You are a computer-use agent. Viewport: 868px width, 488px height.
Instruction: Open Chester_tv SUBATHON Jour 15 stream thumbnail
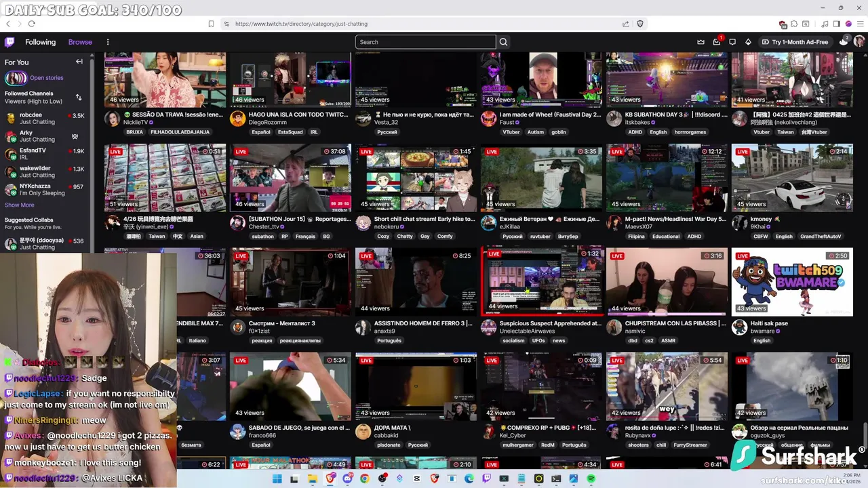[x=290, y=178]
